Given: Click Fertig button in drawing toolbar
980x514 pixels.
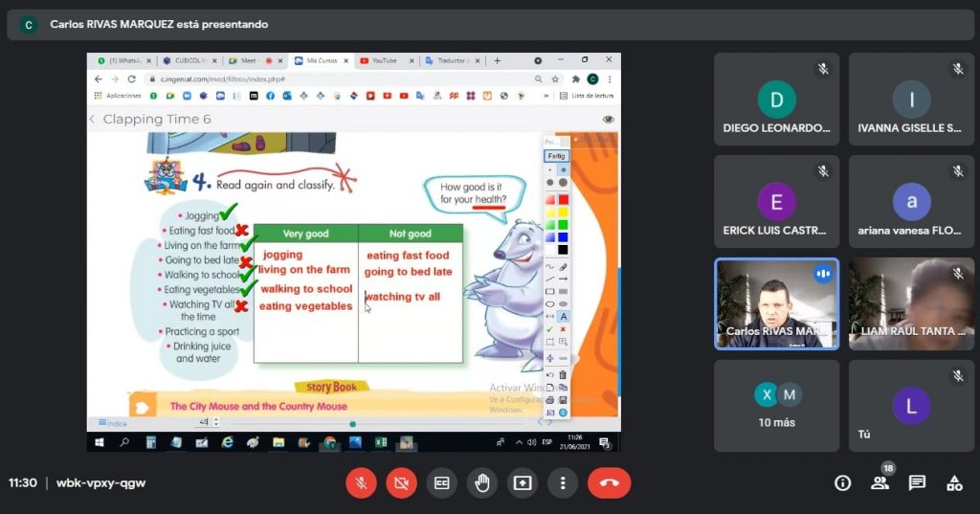Looking at the screenshot, I should tap(556, 156).
